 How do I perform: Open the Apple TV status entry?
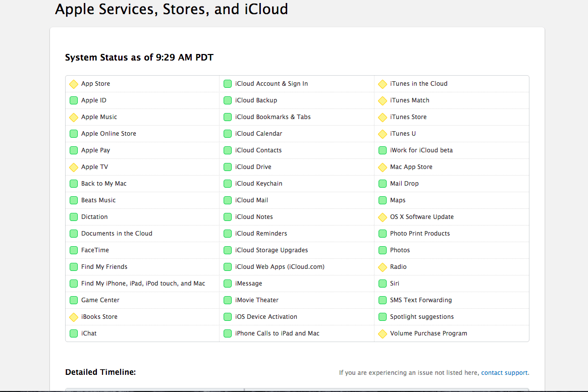tap(94, 167)
